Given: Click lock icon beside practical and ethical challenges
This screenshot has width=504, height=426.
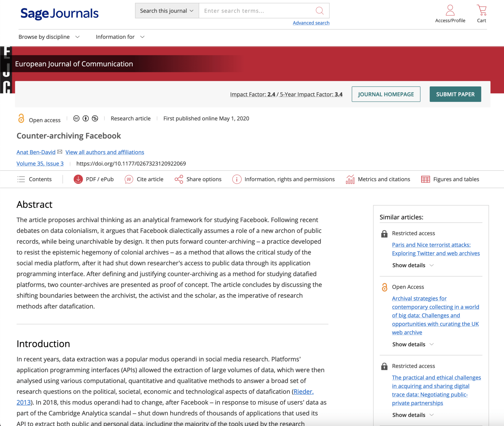Looking at the screenshot, I should point(384,366).
